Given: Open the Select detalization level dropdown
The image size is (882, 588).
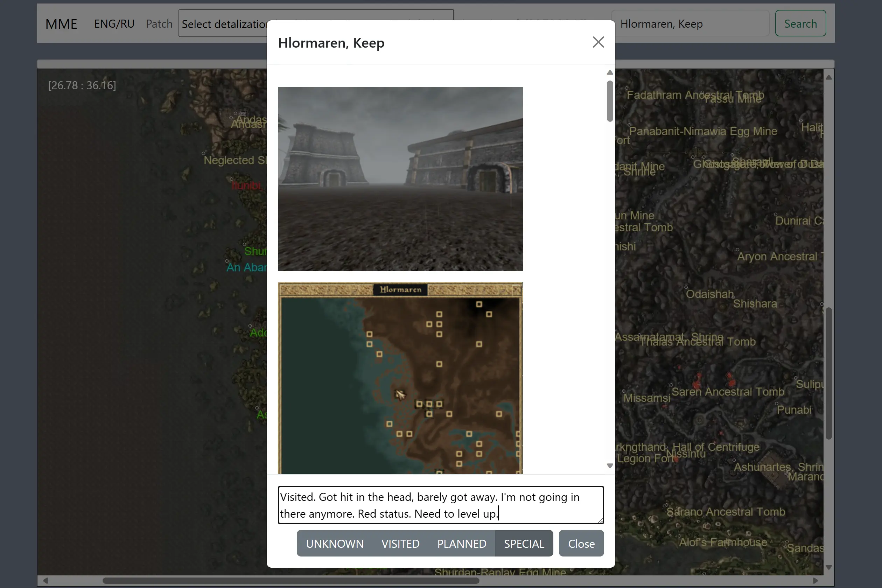Looking at the screenshot, I should coord(316,23).
